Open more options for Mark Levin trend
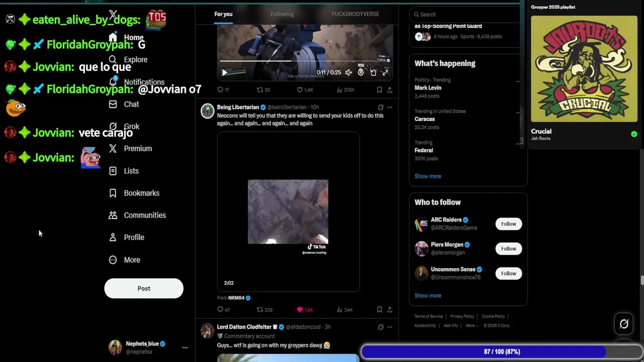The width and height of the screenshot is (644, 362). [518, 81]
